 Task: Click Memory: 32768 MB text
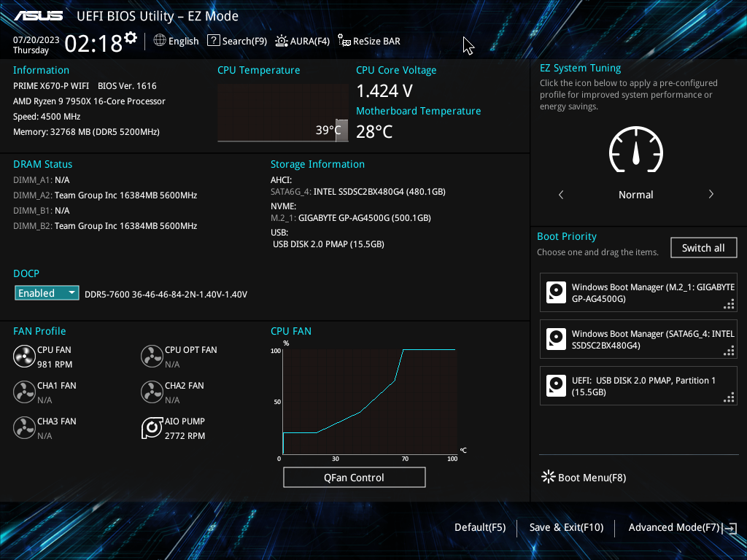(x=86, y=131)
